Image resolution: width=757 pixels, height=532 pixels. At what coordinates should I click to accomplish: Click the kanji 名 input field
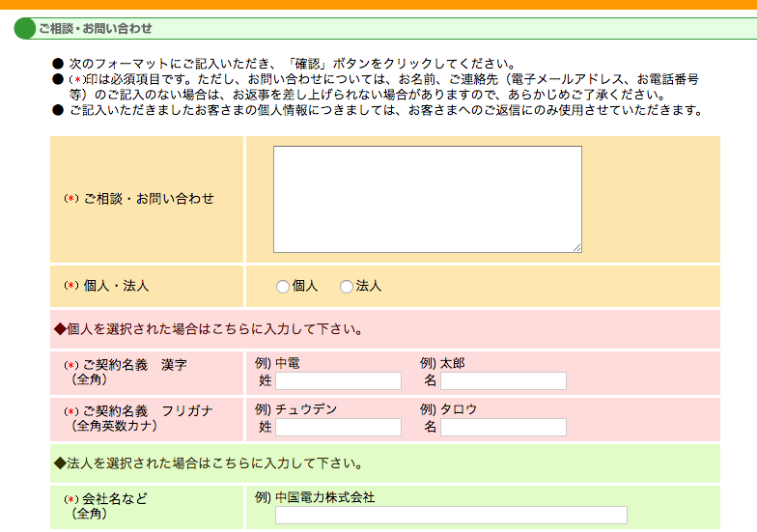click(x=503, y=381)
